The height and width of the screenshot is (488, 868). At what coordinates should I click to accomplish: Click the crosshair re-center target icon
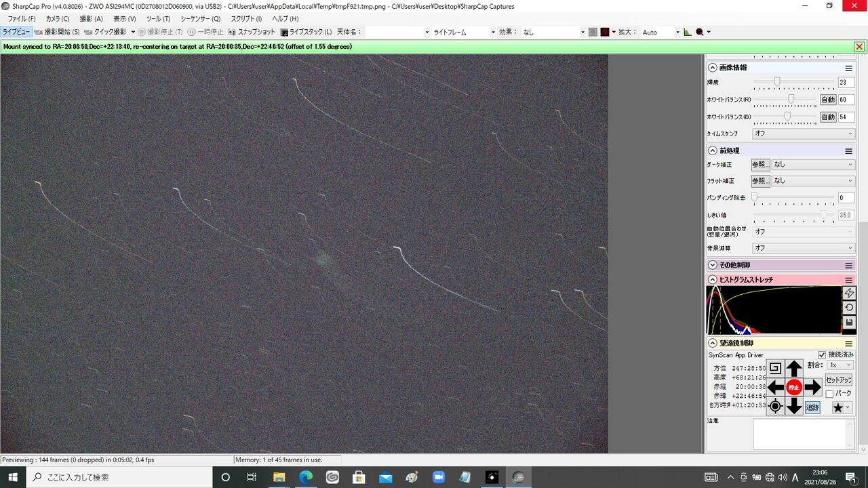click(x=776, y=407)
